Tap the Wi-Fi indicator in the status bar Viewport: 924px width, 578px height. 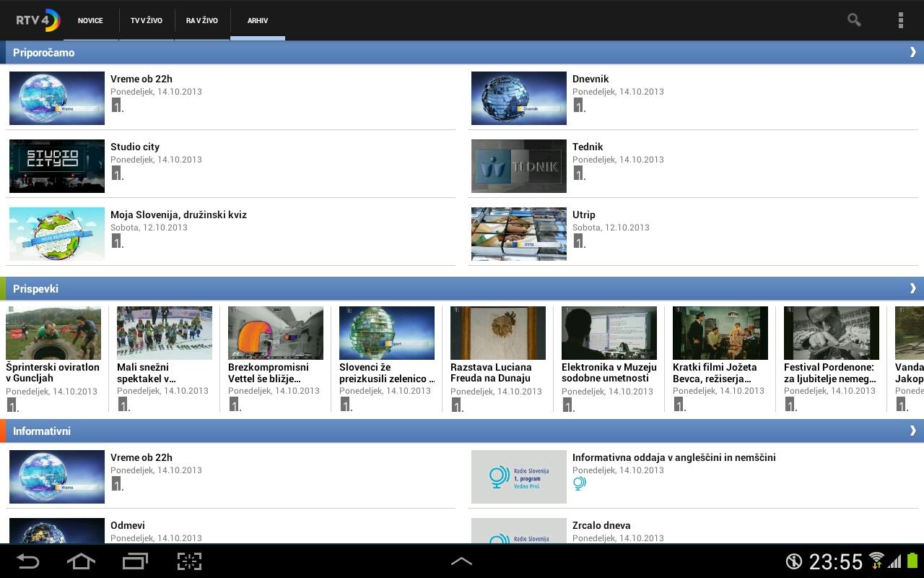[876, 561]
